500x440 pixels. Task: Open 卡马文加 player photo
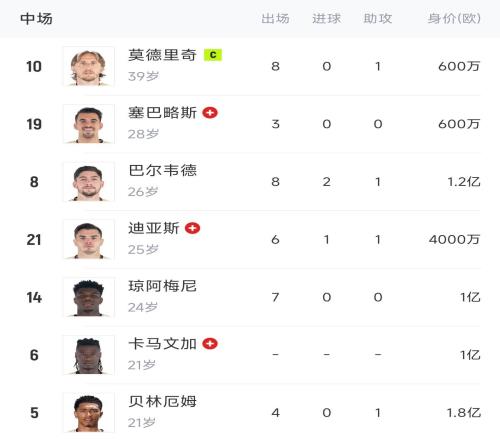[89, 355]
